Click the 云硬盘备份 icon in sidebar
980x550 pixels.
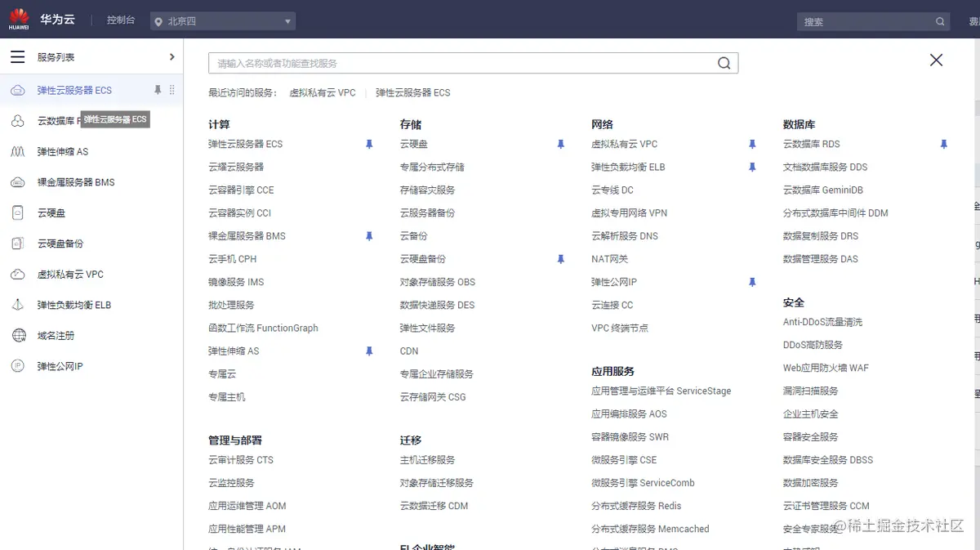click(x=17, y=244)
